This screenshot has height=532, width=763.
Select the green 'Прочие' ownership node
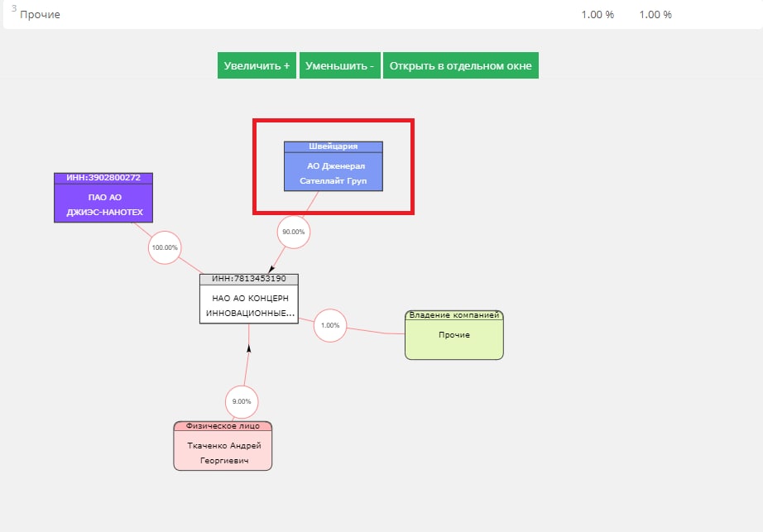pos(454,335)
